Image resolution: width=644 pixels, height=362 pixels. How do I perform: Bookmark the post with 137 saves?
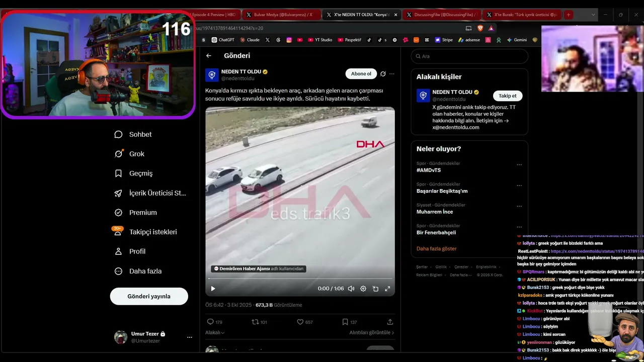click(x=349, y=322)
